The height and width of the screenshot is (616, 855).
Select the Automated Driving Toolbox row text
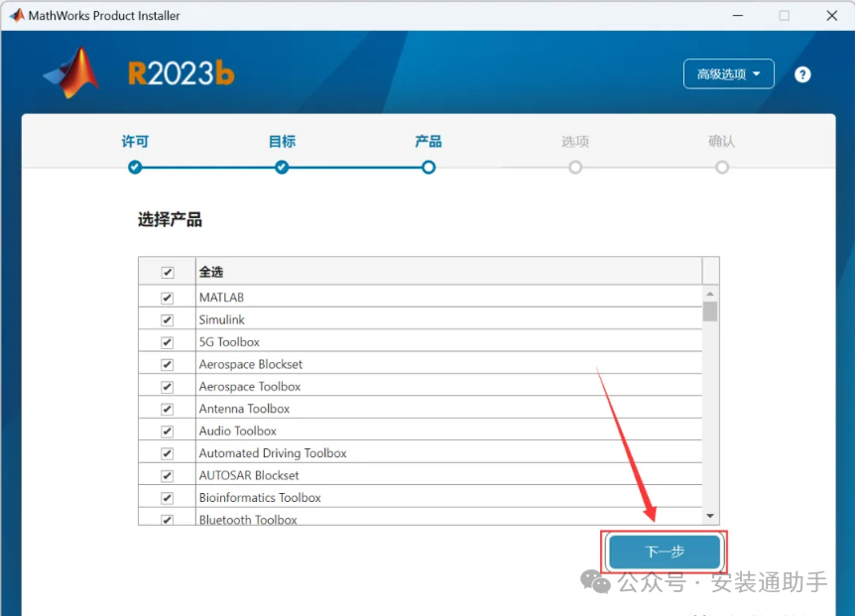pyautogui.click(x=273, y=453)
